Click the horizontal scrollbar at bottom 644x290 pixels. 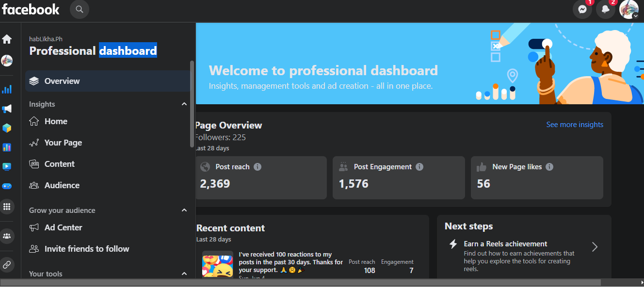tap(301, 282)
